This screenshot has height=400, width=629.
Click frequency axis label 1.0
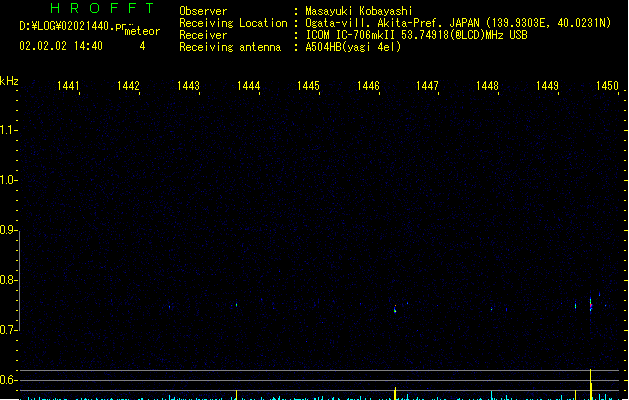[8, 180]
